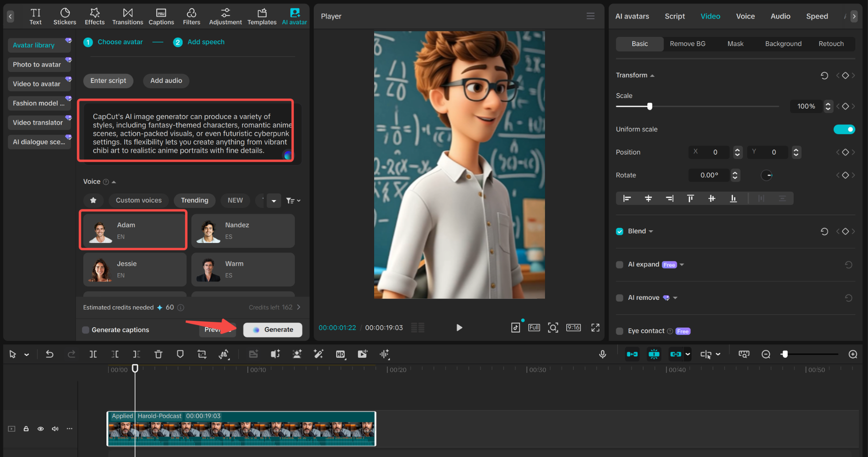Click the Generate button
Screen dimensions: 868x457
273,329
